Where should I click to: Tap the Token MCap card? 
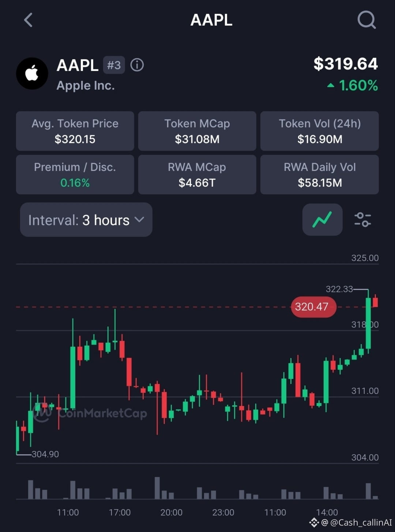[x=197, y=131]
